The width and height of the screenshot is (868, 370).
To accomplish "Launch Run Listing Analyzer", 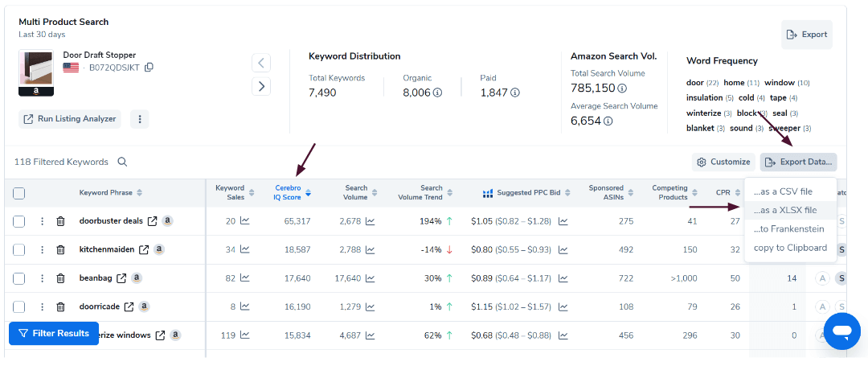I will 69,119.
